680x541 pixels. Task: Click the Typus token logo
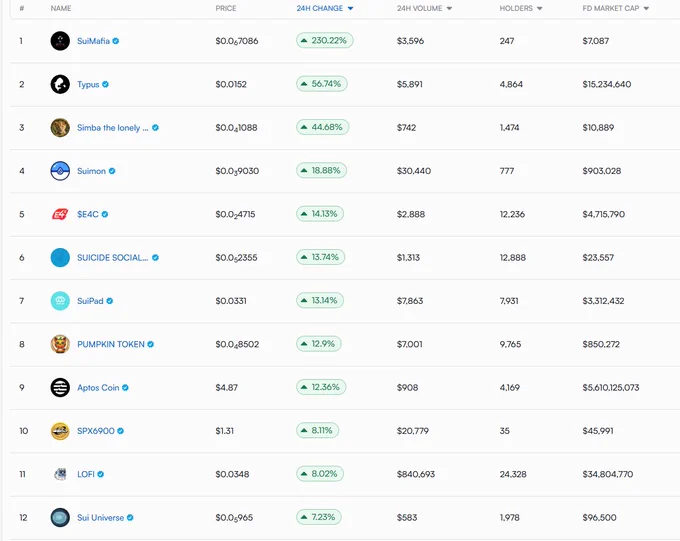pos(60,84)
